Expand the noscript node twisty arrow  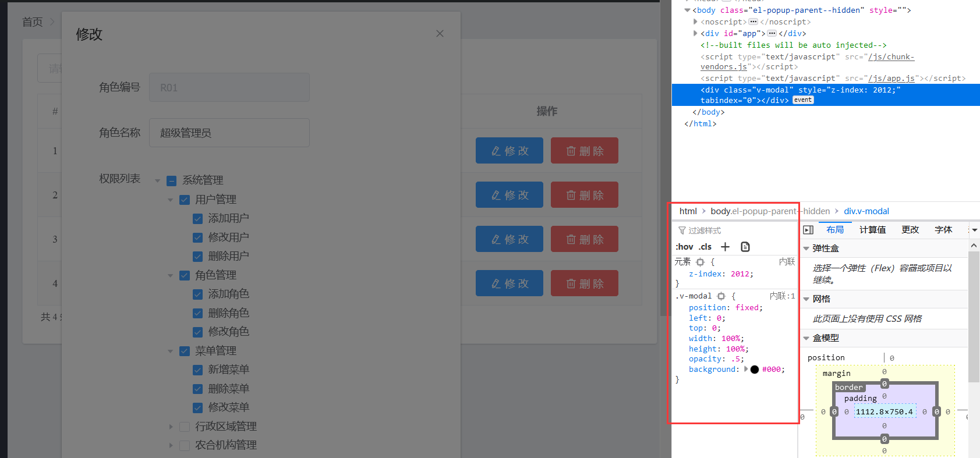[x=695, y=22]
